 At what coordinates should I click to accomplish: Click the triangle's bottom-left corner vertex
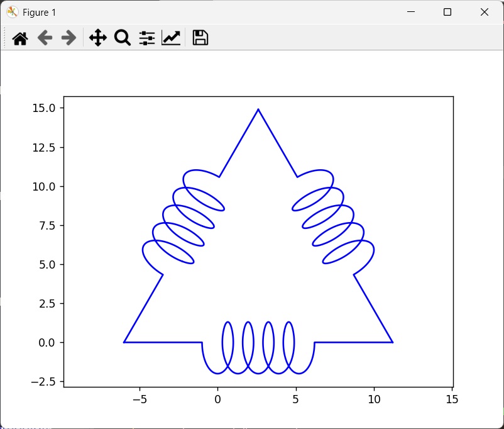pos(124,342)
